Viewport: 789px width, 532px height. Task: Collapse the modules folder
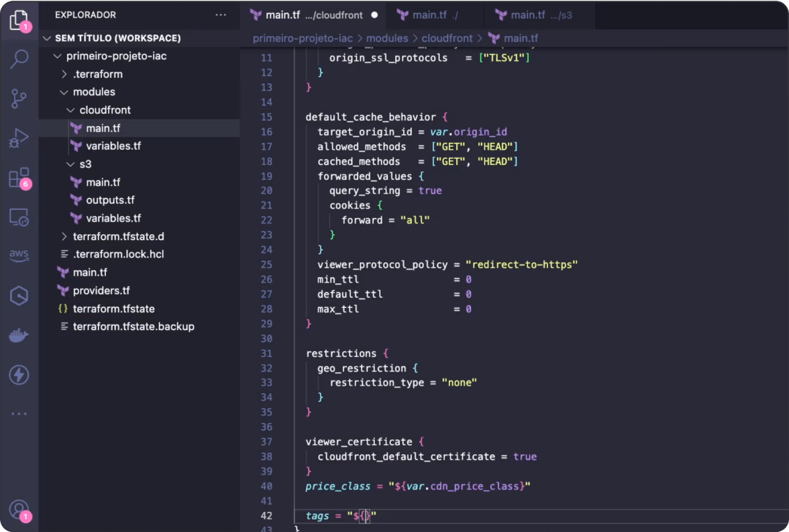93,92
